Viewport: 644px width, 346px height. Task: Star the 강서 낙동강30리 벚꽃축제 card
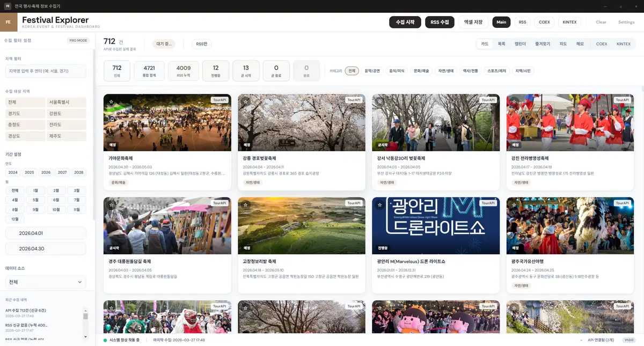click(379, 101)
